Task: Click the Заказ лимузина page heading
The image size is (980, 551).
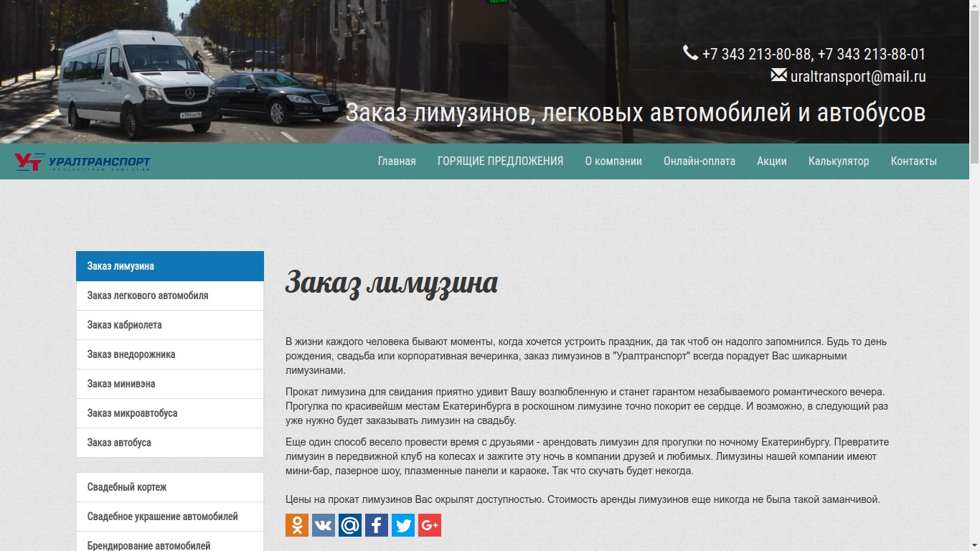Action: [x=392, y=283]
